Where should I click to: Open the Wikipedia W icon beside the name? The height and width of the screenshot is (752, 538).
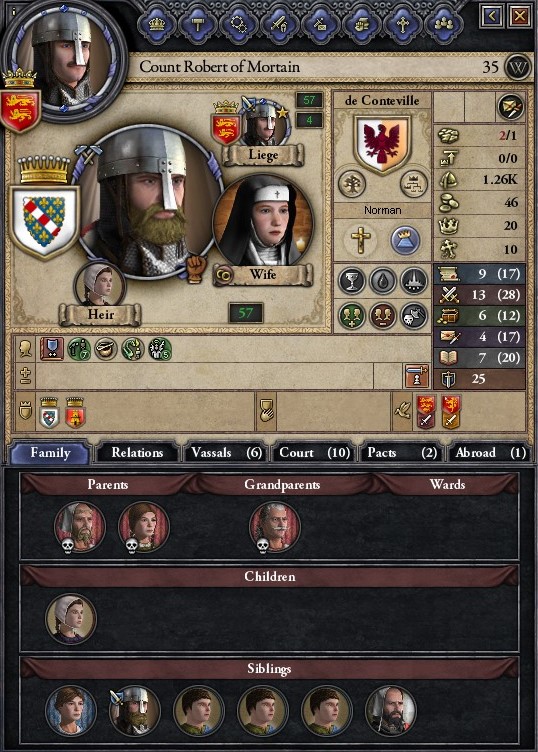[x=518, y=67]
